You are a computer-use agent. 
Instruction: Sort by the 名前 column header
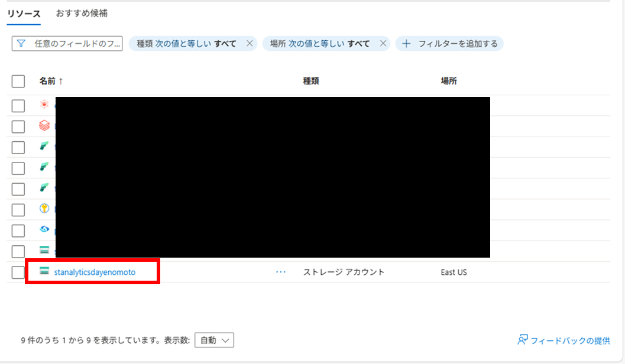[47, 81]
